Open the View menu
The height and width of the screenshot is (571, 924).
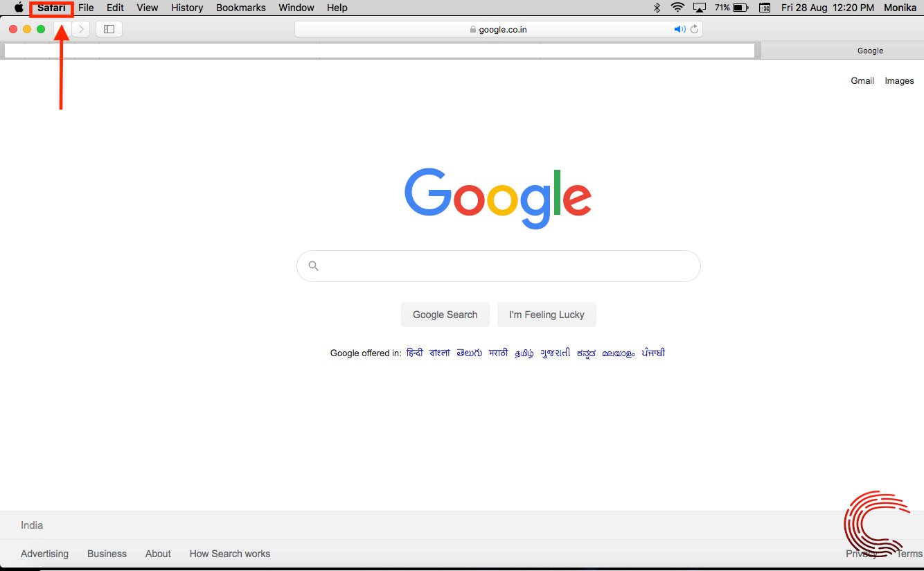coord(148,8)
